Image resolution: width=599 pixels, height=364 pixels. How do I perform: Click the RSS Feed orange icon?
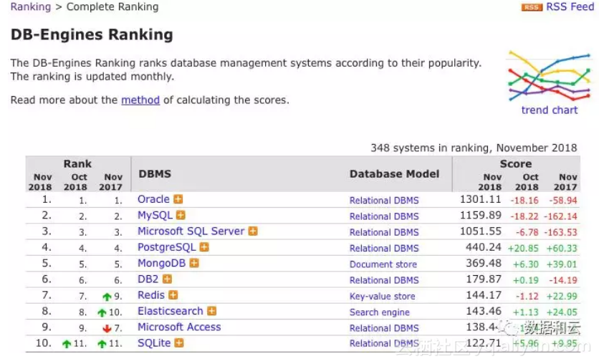point(532,7)
